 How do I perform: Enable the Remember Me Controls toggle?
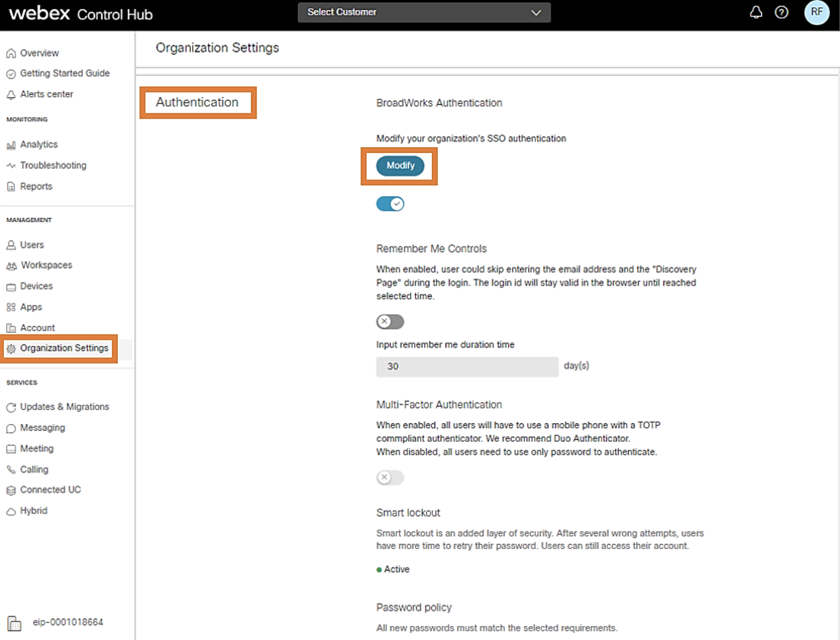[390, 322]
